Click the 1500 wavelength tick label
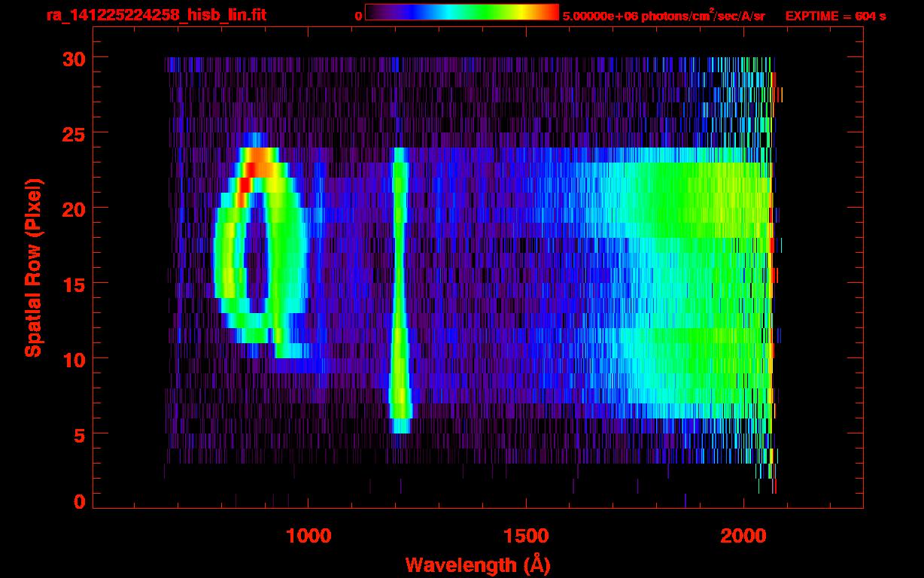Screen dimensions: 924x578 (526, 536)
